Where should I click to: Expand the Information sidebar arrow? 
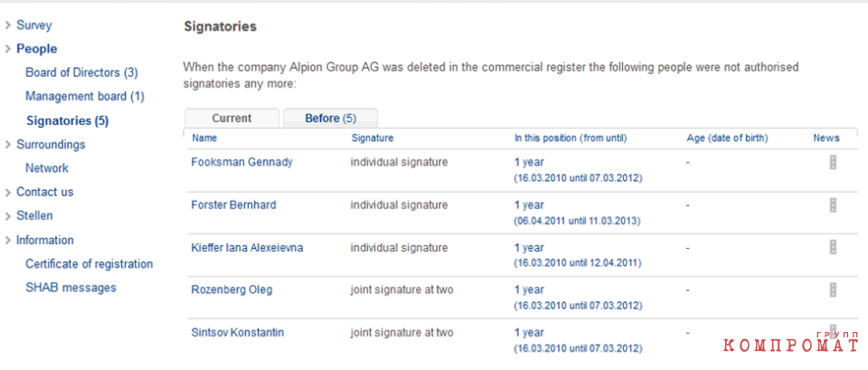click(8, 241)
